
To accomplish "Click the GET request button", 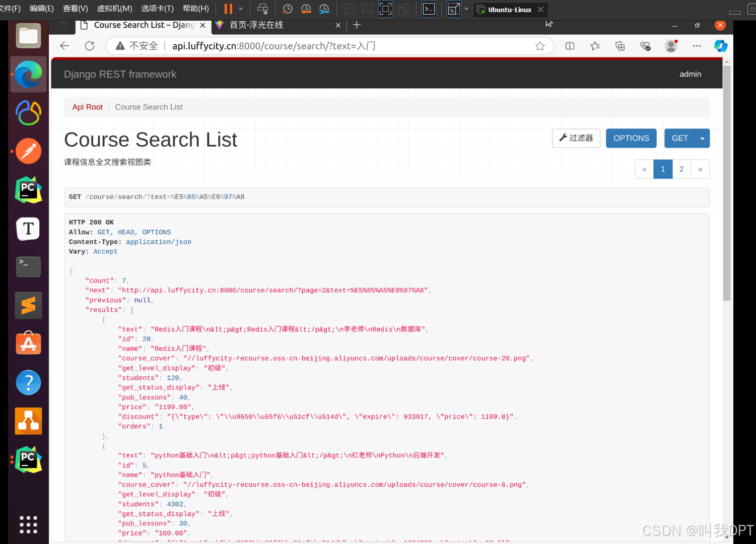I will point(679,138).
